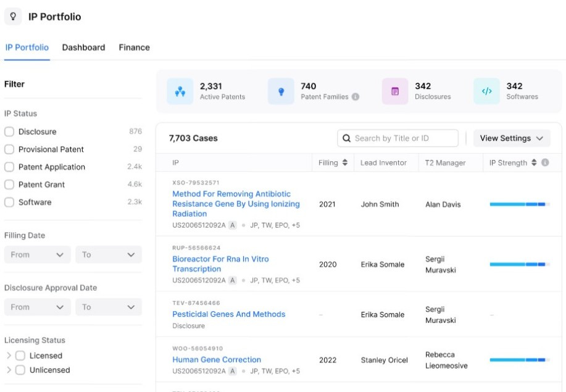This screenshot has width=566, height=392.
Task: Check the Patent Grant filter
Action: click(9, 185)
